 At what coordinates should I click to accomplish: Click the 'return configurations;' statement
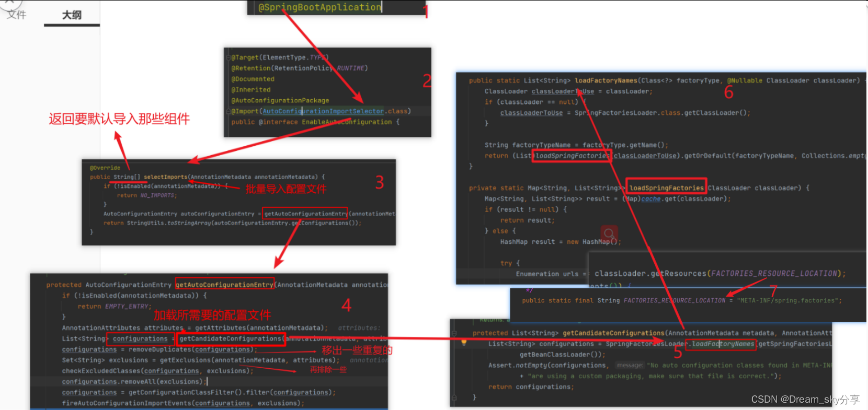[x=531, y=387]
